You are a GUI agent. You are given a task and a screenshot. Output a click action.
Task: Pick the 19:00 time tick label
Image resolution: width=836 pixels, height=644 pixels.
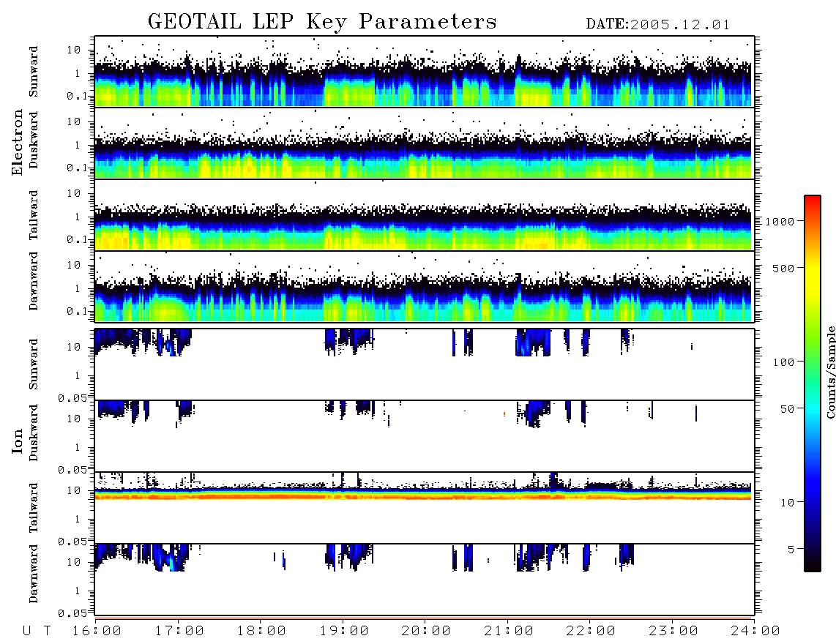click(x=344, y=631)
